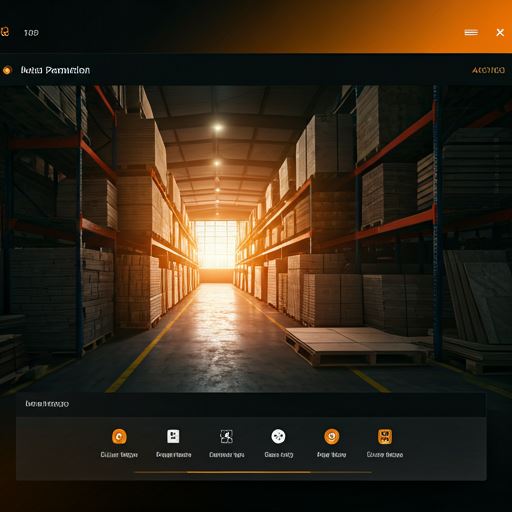Click the text label under the orange rounded-square icon
The image size is (512, 512).
click(119, 455)
